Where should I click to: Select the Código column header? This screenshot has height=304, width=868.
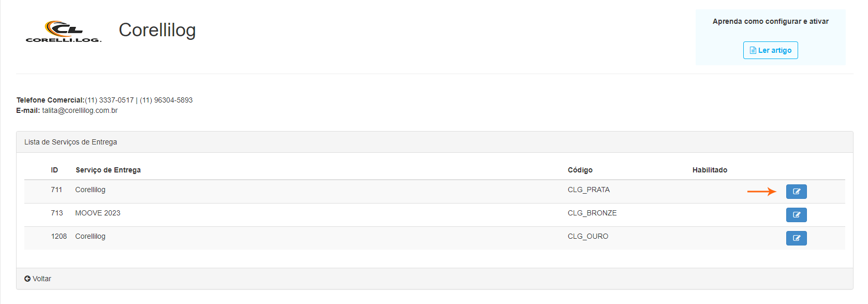click(x=580, y=170)
